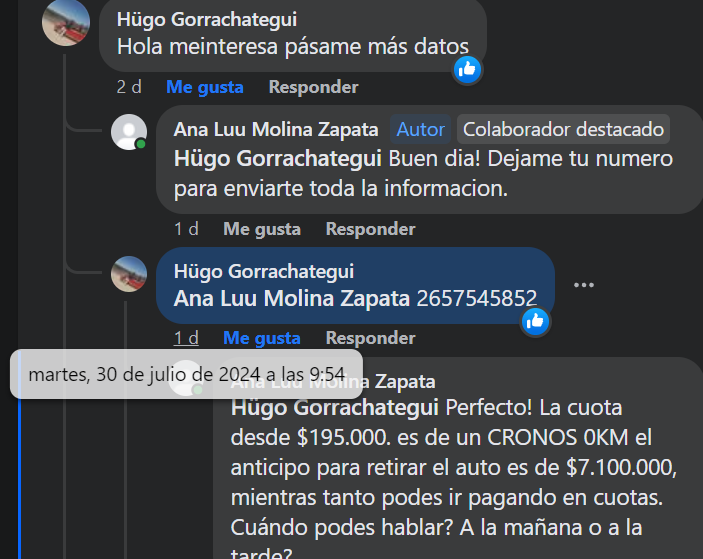Click the like reaction on the phone number comment
The width and height of the screenshot is (703, 559).
(535, 321)
